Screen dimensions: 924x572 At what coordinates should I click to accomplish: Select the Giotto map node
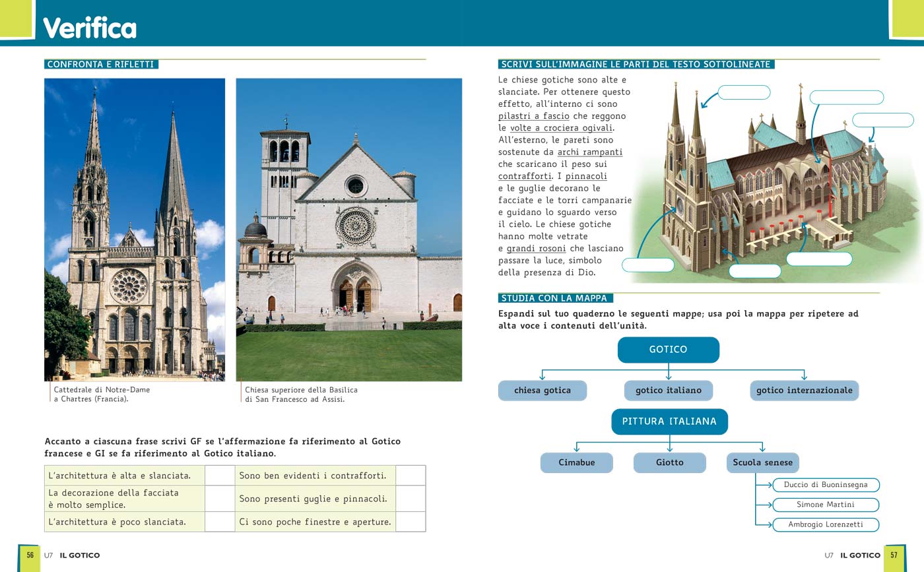click(x=670, y=462)
